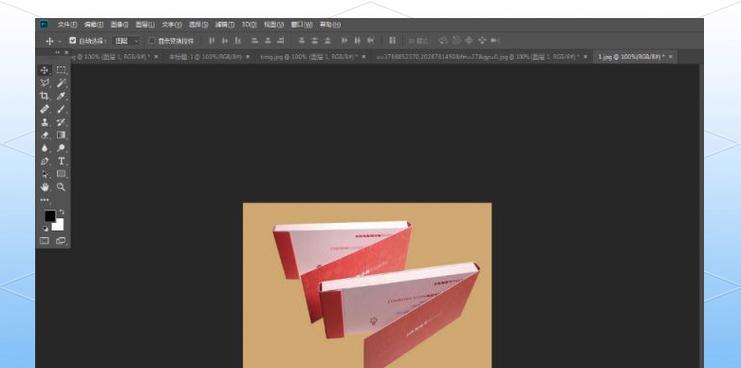Change the screen mode
This screenshot has height=368, width=741.
coord(61,240)
